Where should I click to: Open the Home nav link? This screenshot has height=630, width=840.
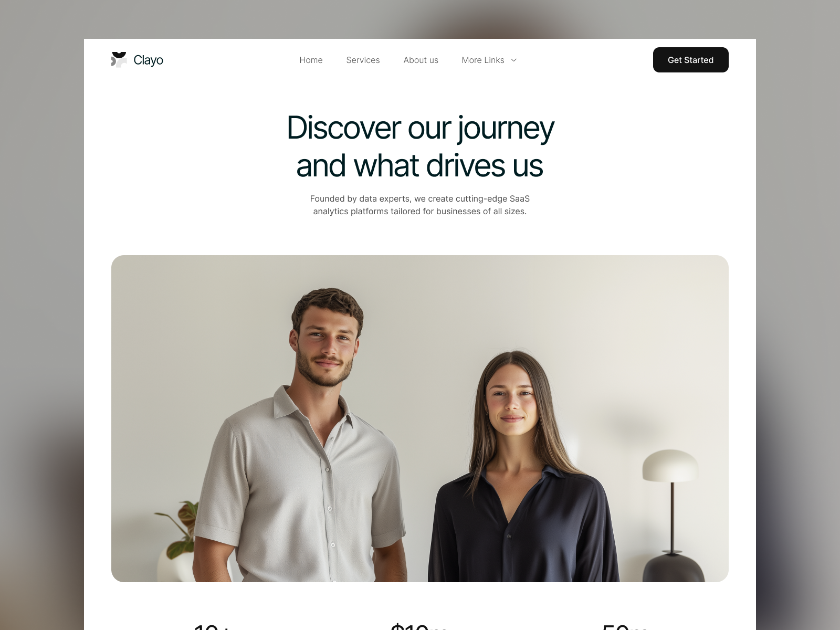tap(311, 60)
